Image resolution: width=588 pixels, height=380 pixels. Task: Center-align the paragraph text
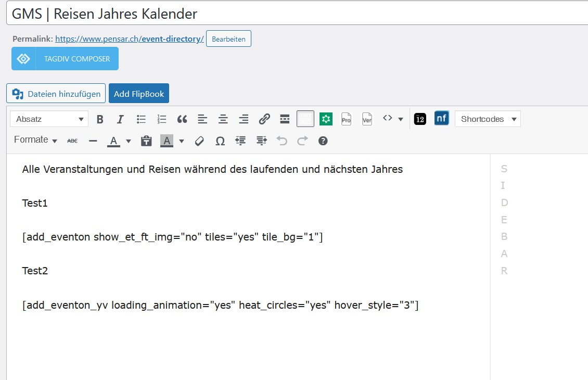(x=223, y=119)
